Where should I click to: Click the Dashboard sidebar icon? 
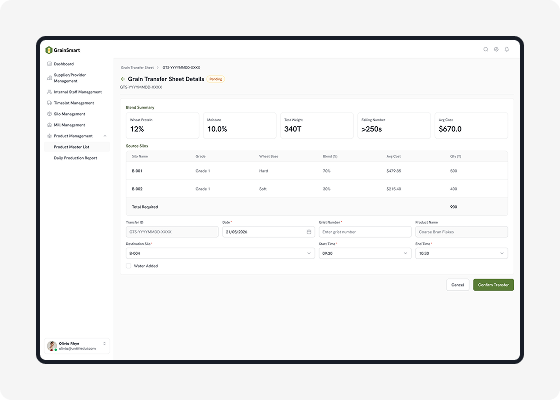[49, 64]
